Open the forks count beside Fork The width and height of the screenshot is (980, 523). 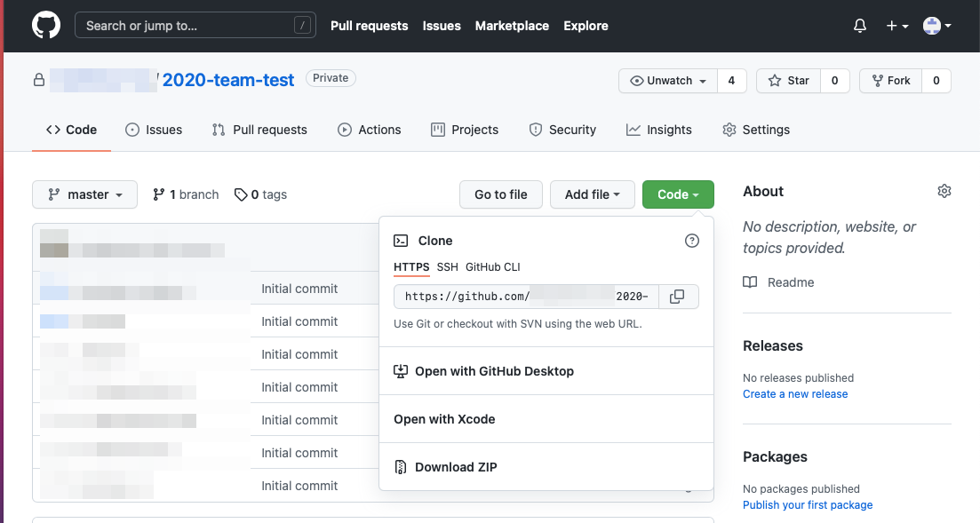(x=936, y=81)
